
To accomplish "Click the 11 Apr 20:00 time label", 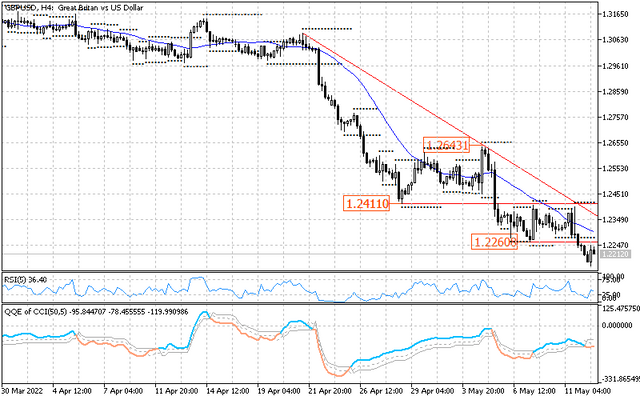I will 177,391.
